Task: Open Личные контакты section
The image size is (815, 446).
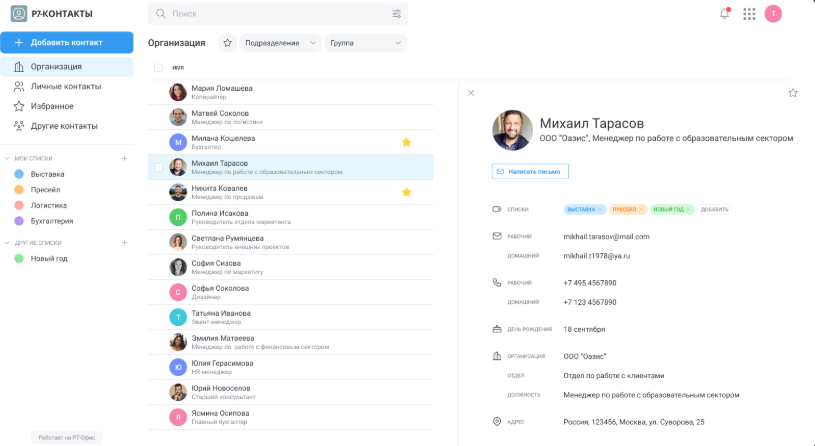Action: (x=67, y=86)
